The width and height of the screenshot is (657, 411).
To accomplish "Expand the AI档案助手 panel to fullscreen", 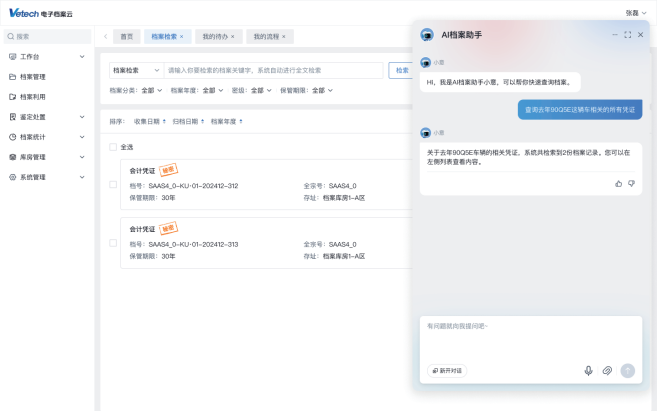I will pos(628,35).
